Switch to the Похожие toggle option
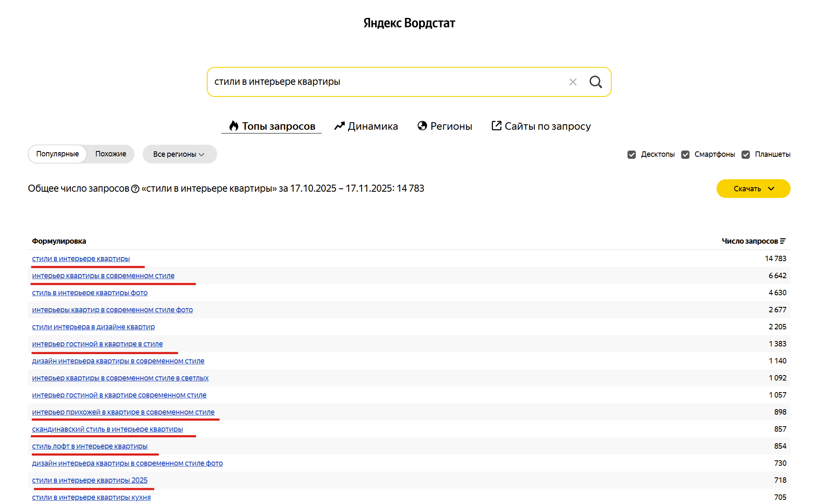 tap(111, 154)
